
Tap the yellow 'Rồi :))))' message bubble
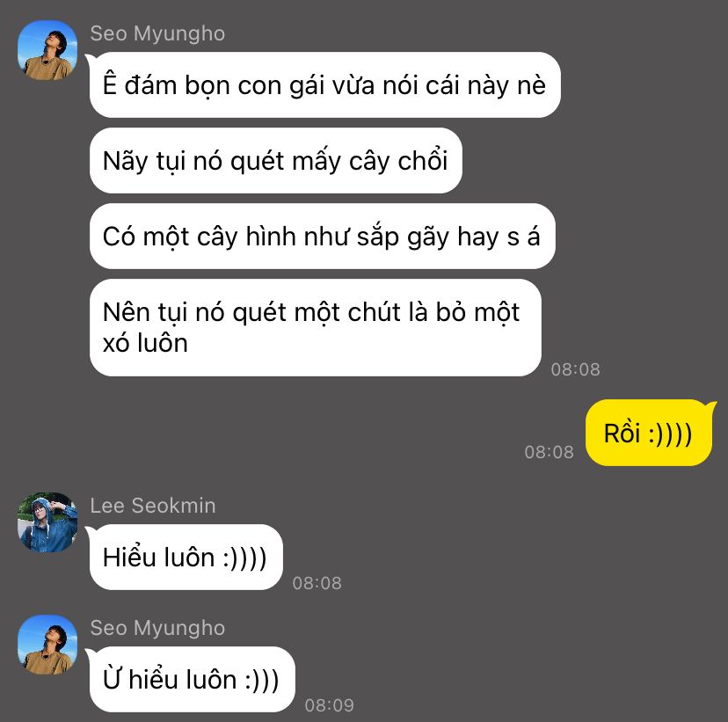[649, 433]
